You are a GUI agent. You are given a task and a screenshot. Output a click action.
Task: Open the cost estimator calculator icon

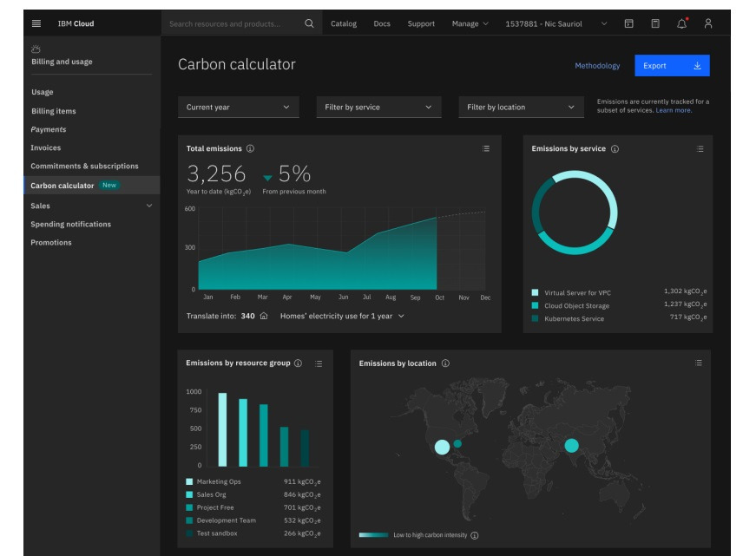pos(655,23)
